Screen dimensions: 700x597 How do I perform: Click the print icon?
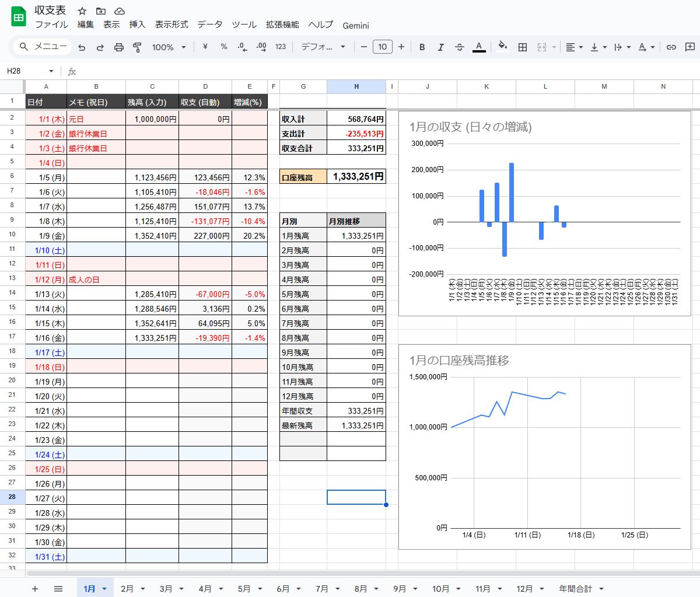click(x=119, y=47)
